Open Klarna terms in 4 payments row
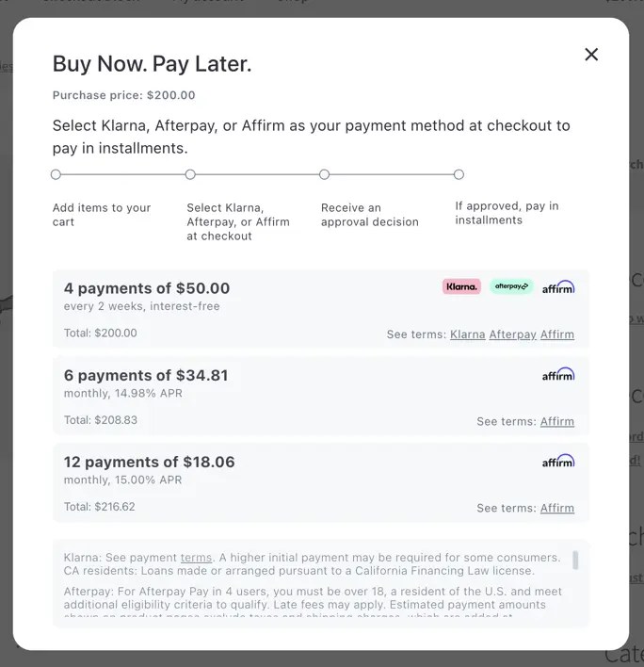The height and width of the screenshot is (667, 644). [468, 334]
